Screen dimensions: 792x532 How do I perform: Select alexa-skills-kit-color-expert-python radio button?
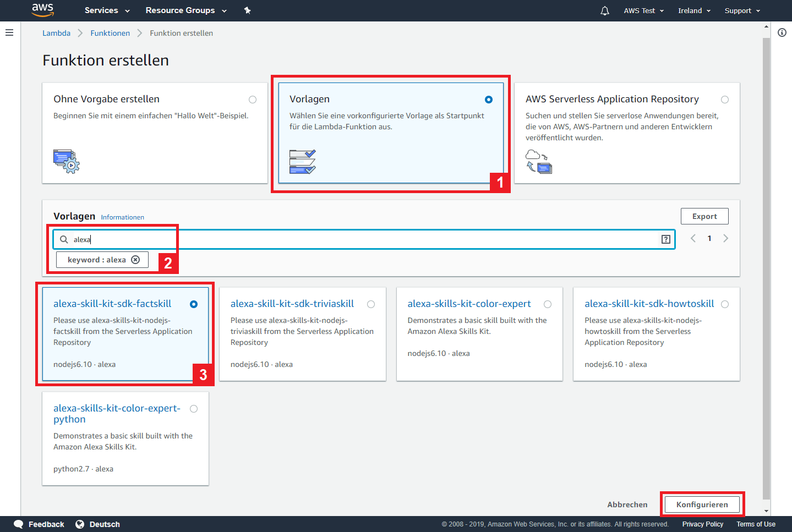[194, 409]
